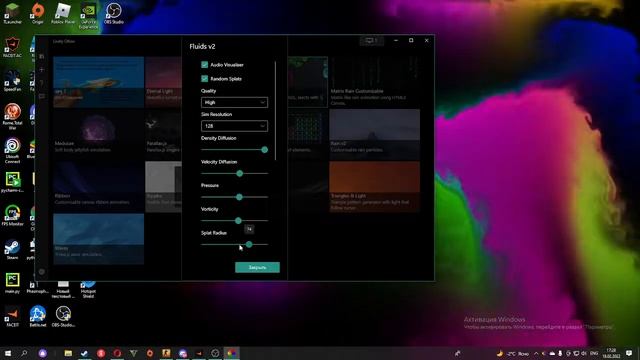
Task: Uncheck the Random Splats checkbox
Action: (204, 78)
